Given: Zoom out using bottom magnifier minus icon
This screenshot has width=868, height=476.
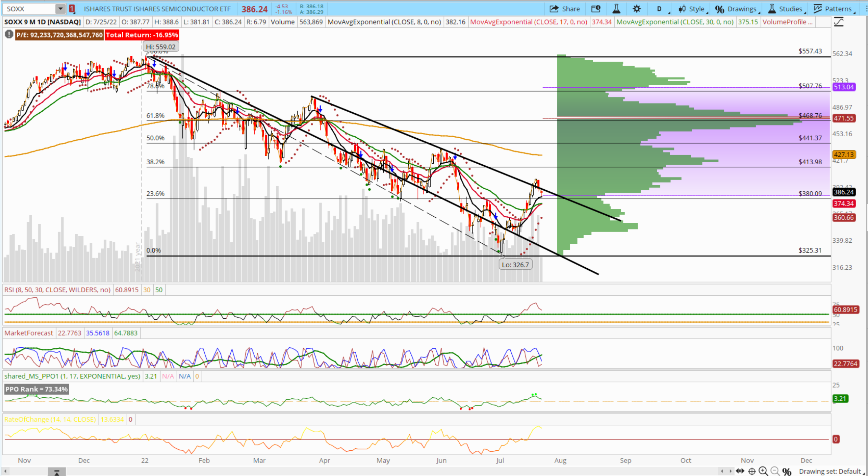Looking at the screenshot, I should coord(774,471).
